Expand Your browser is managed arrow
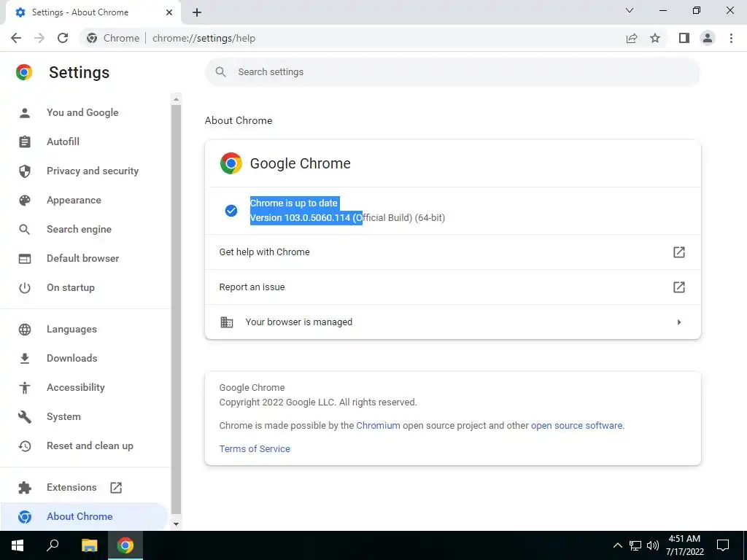Viewport: 747px width, 560px height. pyautogui.click(x=679, y=322)
